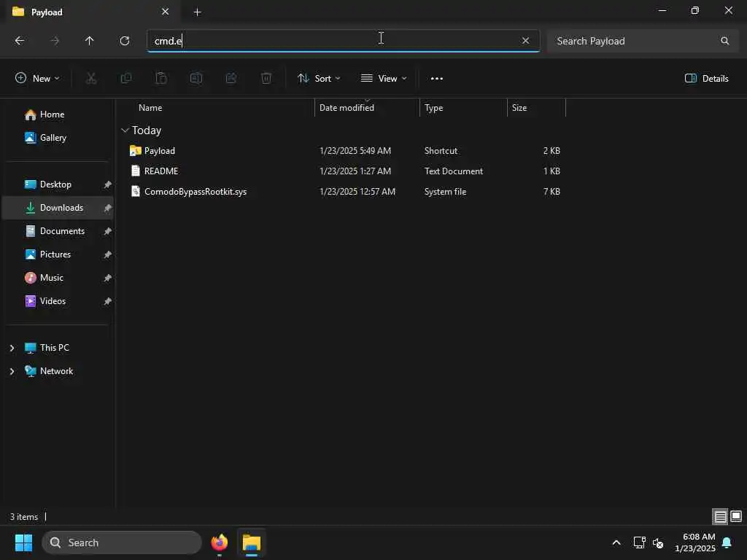
Task: Expand the This PC tree node
Action: (x=12, y=348)
